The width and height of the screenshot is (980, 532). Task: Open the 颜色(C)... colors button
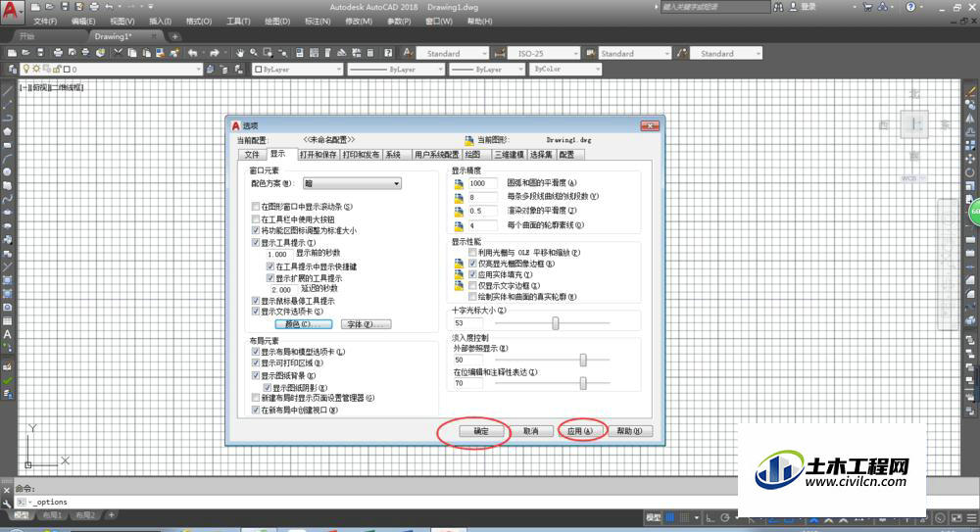point(304,324)
